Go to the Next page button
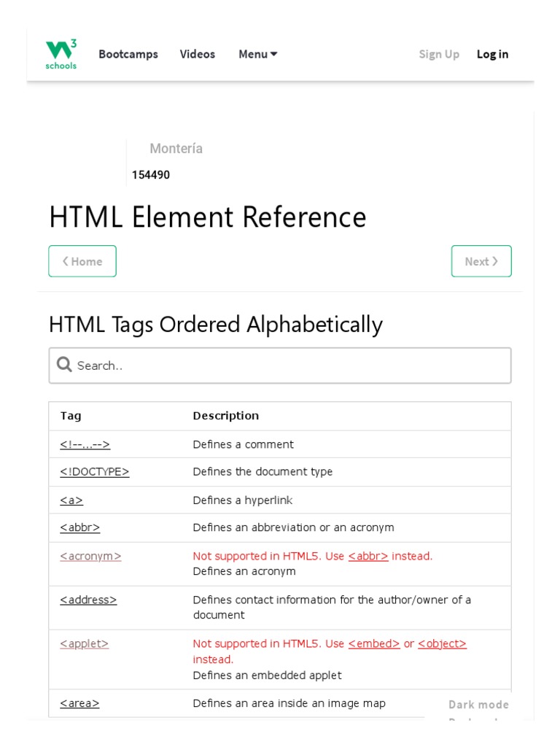 [x=481, y=261]
